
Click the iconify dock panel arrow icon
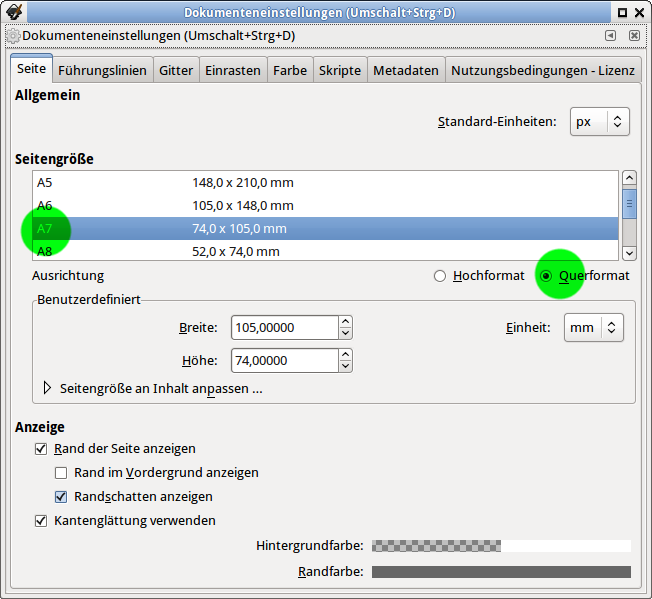click(610, 36)
